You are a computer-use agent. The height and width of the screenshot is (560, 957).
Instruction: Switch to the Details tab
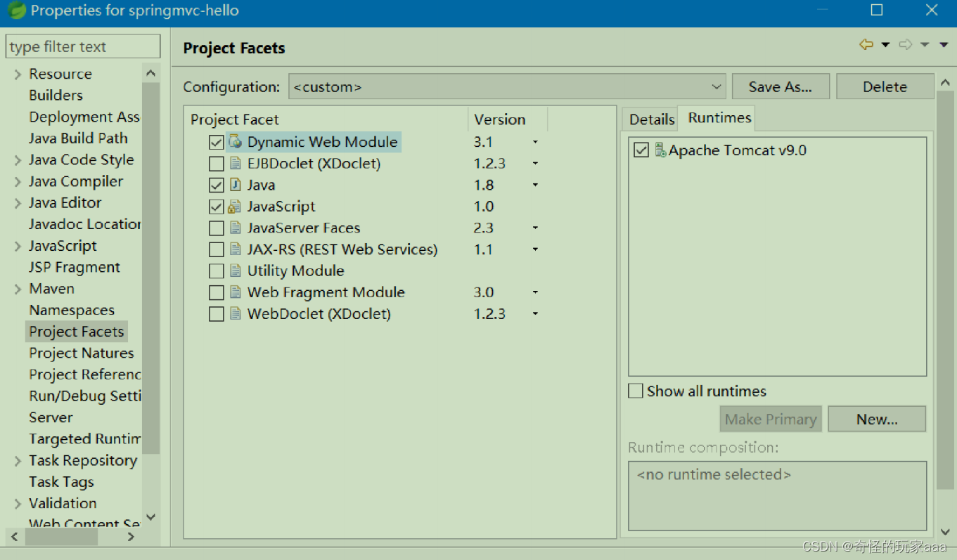pos(651,119)
